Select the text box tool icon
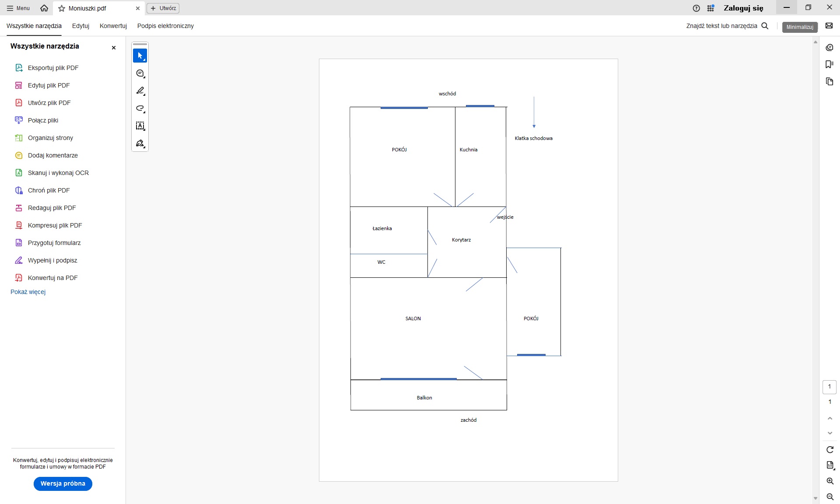Screen dimensions: 840x504 point(140,126)
